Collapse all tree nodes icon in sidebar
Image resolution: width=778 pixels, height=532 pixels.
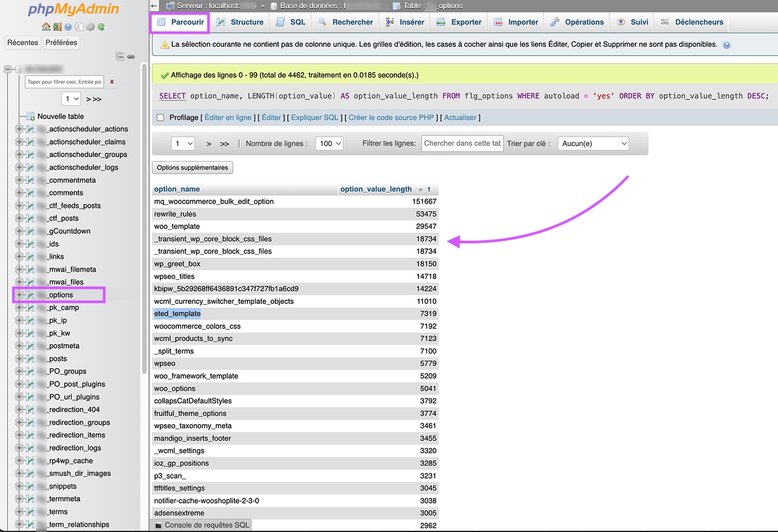pos(120,57)
